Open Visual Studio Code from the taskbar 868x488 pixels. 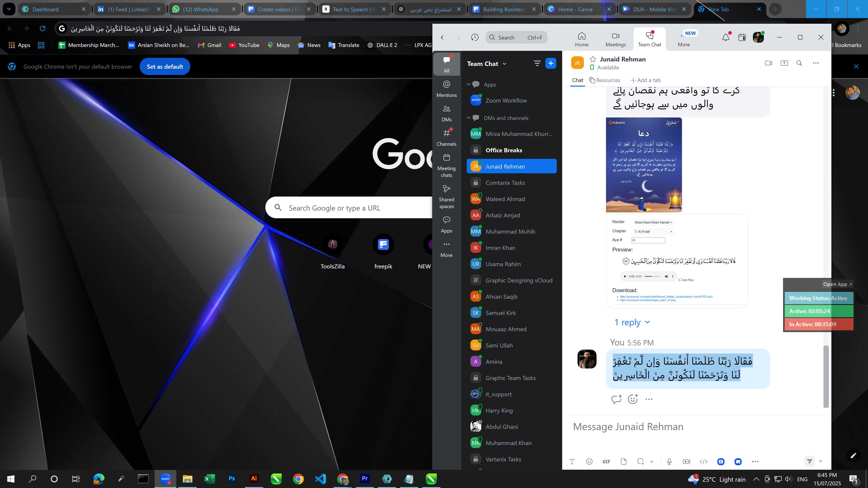[321, 479]
